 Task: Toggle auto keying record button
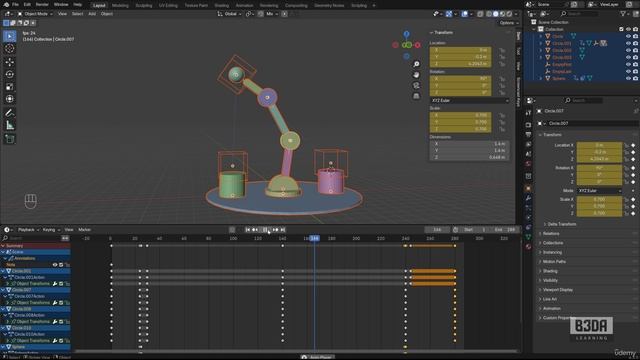pos(232,230)
